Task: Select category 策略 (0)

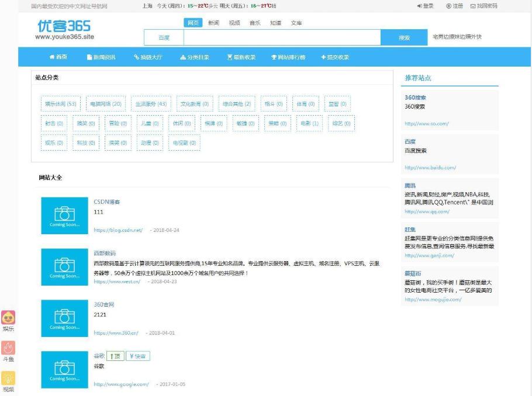Action: click(x=278, y=123)
